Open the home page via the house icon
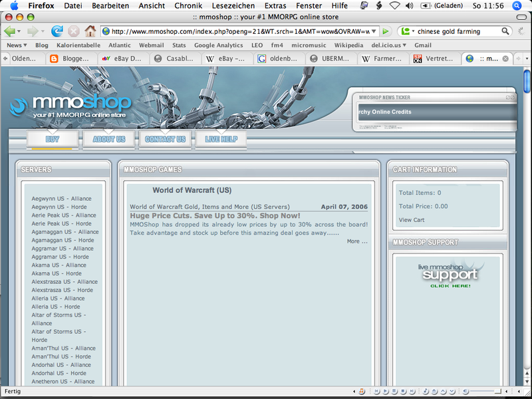 90,31
